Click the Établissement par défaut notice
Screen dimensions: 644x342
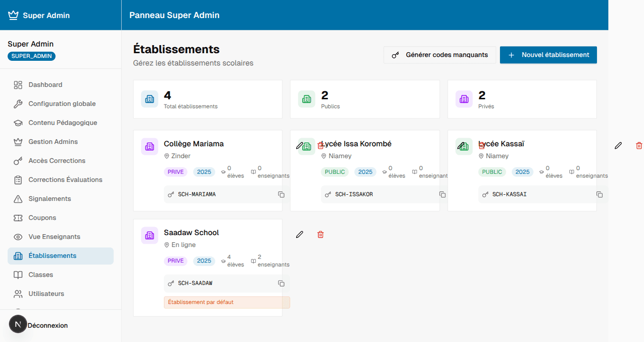[227, 303]
